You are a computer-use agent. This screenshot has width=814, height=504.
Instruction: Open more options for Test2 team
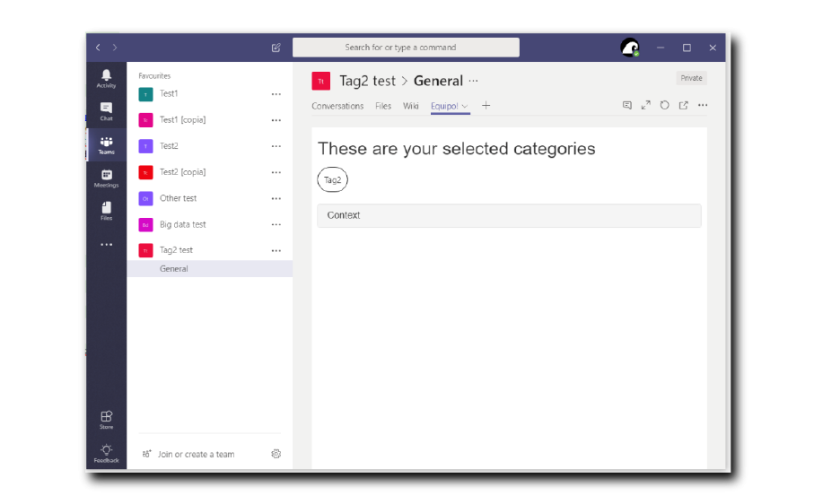tap(276, 146)
